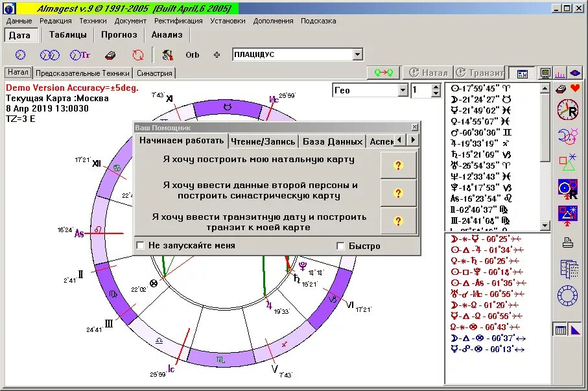Viewport: 588px width, 391px height.
Task: Click the blue zodiac ring icon
Action: point(568,295)
